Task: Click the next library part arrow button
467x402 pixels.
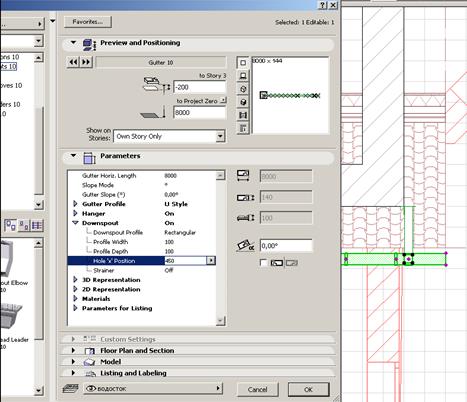Action: (x=86, y=62)
